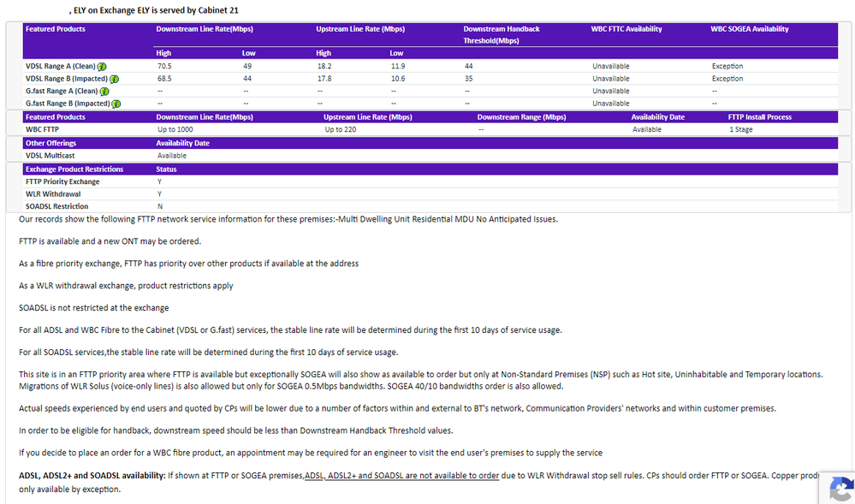Screen dimensions: 855x504
Task: Select the WBC FTTC Availability column header
Action: click(626, 29)
